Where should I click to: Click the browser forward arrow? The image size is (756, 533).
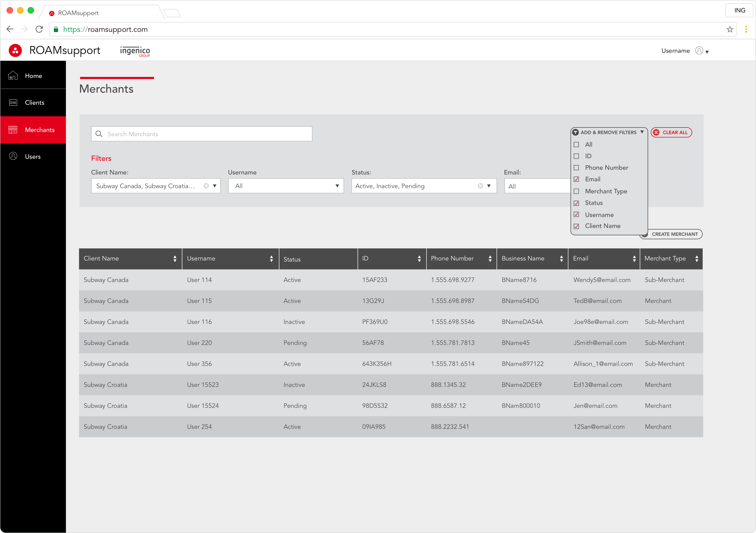[24, 29]
